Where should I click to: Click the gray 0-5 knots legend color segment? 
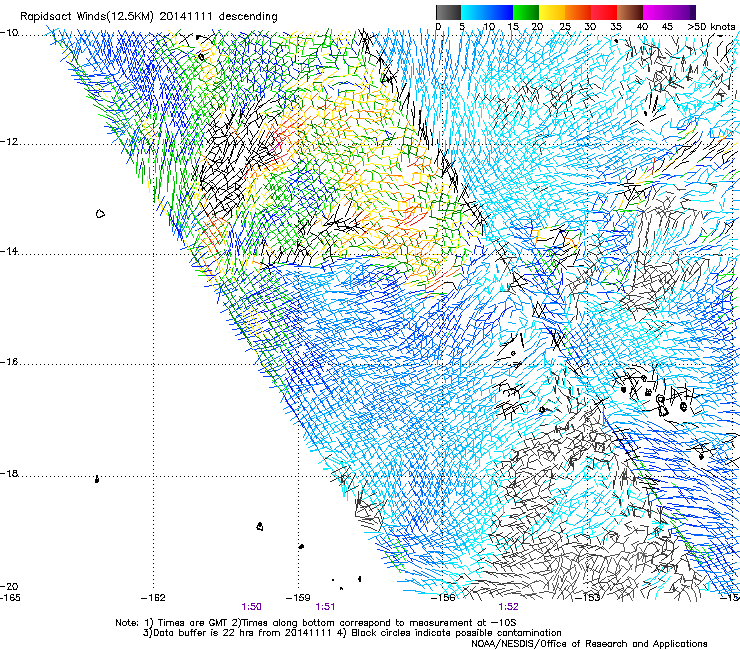tap(448, 12)
